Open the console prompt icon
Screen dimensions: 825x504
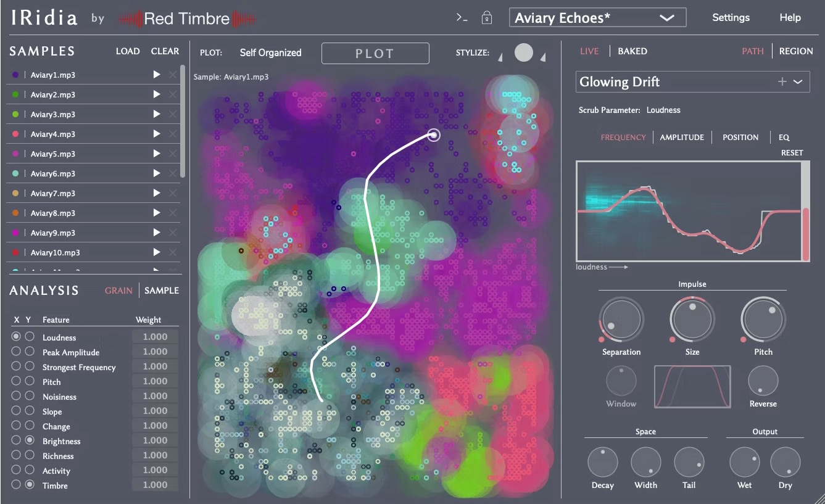point(462,18)
